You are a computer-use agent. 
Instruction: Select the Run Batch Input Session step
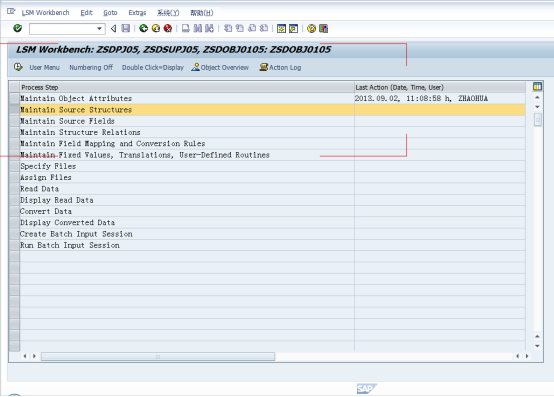[x=187, y=245]
